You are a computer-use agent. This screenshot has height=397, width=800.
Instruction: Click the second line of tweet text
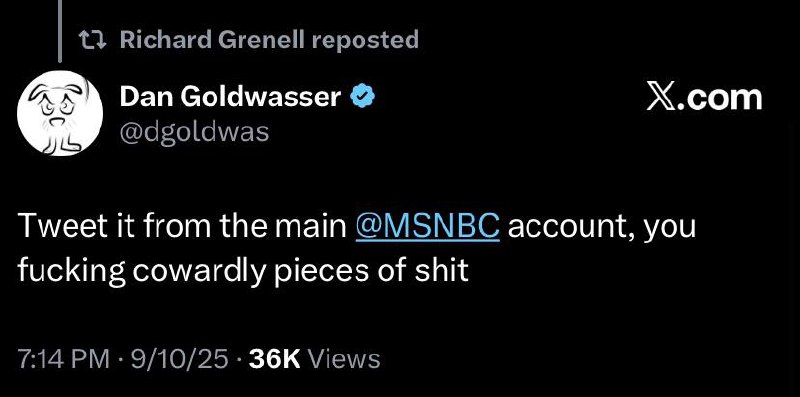[x=243, y=271]
